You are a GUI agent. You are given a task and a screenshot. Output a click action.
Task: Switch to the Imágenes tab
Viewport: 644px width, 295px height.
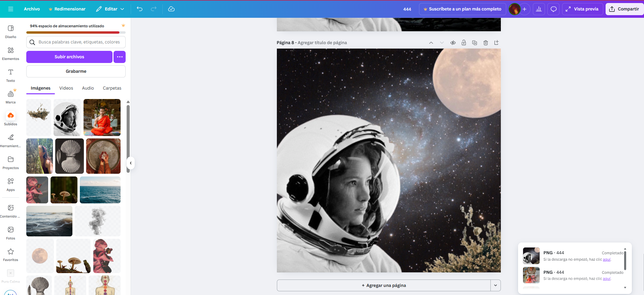point(41,88)
